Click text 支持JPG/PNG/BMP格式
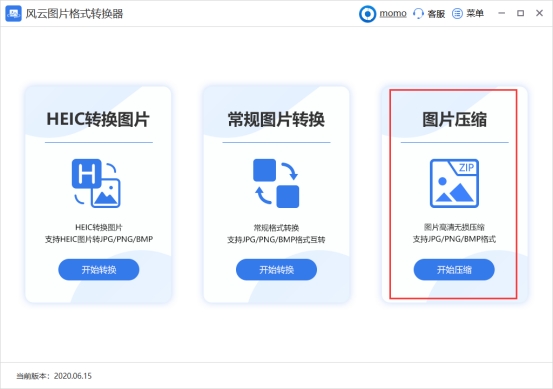This screenshot has height=389, width=553. 454,239
